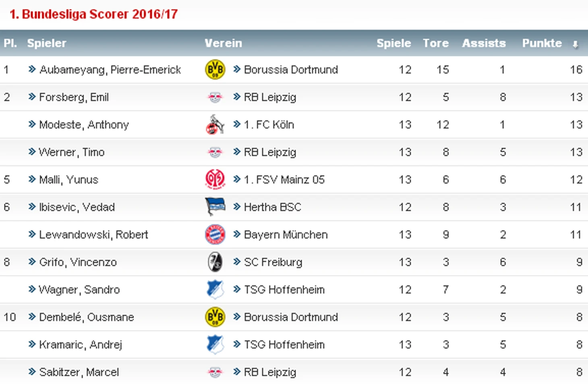Click the Verein column header
Image resolution: width=588 pixels, height=384 pixels.
click(223, 43)
